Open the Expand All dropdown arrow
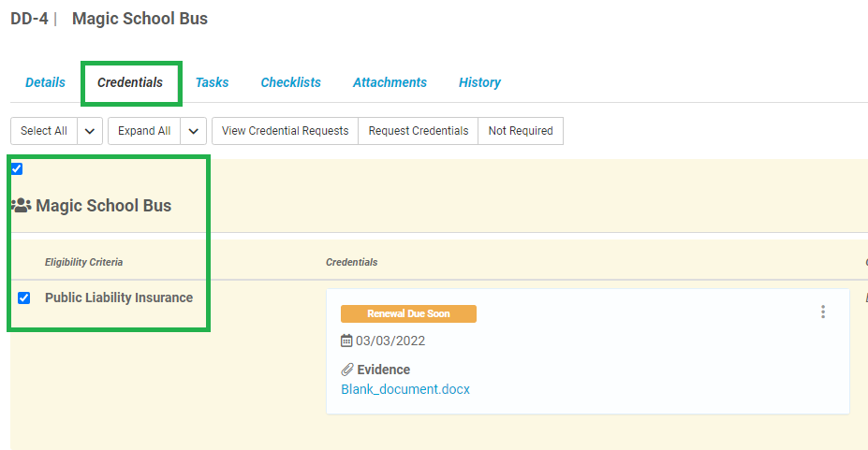Viewport: 868px width, 450px height. pyautogui.click(x=193, y=131)
